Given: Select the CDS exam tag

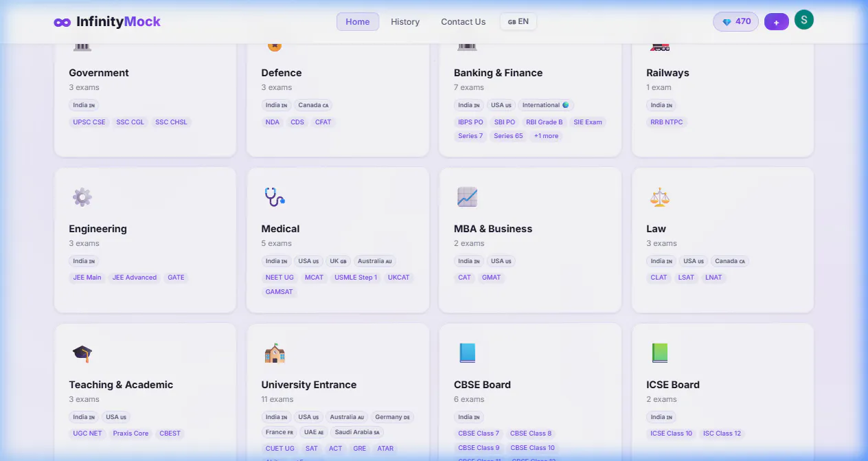Looking at the screenshot, I should click(297, 122).
